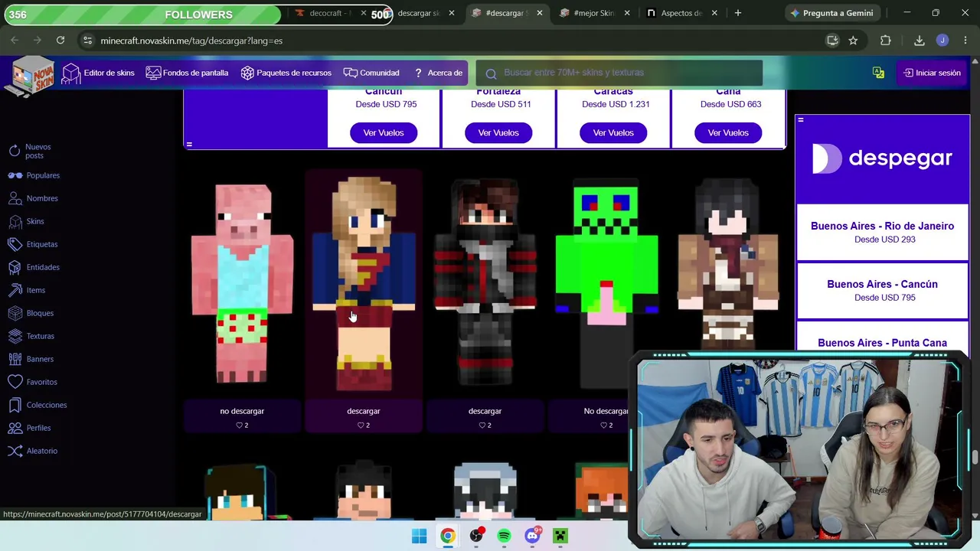
Task: Click the J profile avatar in Chrome
Action: click(x=942, y=41)
